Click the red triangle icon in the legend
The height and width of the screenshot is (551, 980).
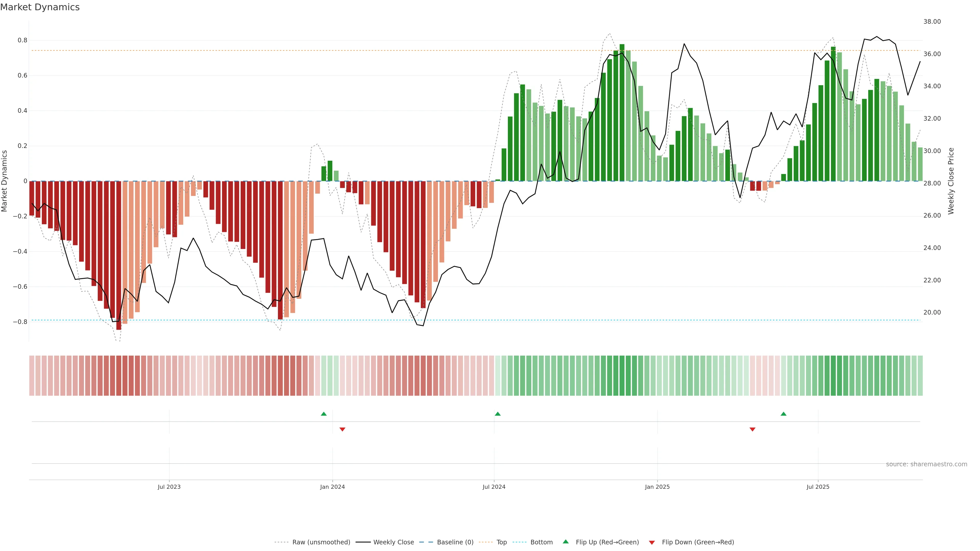[652, 543]
